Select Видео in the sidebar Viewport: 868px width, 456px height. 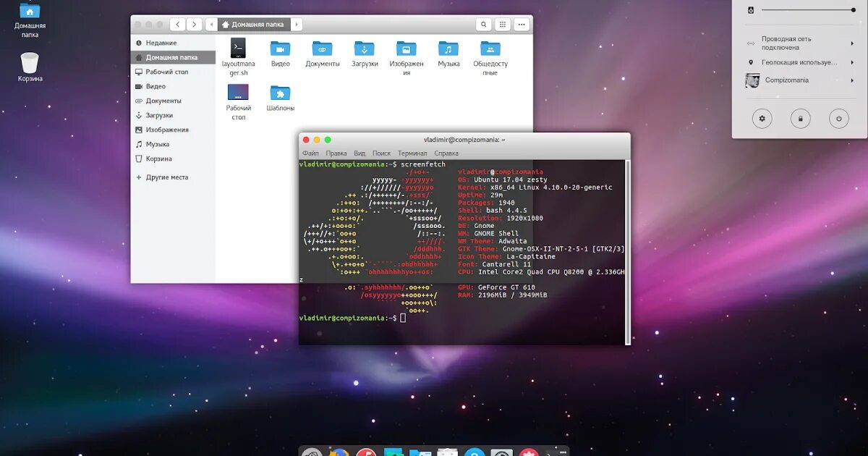click(x=173, y=86)
